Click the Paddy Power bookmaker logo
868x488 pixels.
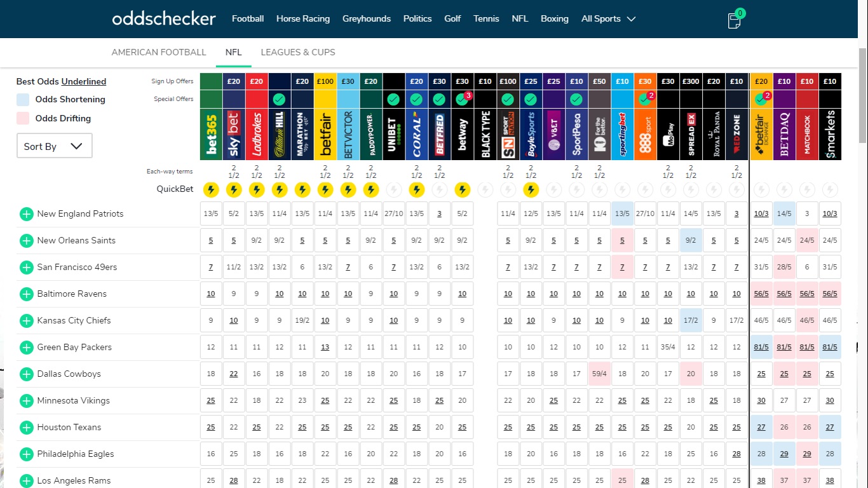tap(371, 135)
